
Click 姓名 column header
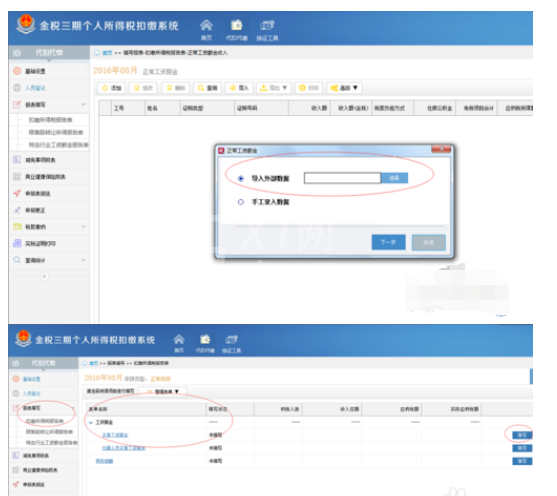[163, 108]
